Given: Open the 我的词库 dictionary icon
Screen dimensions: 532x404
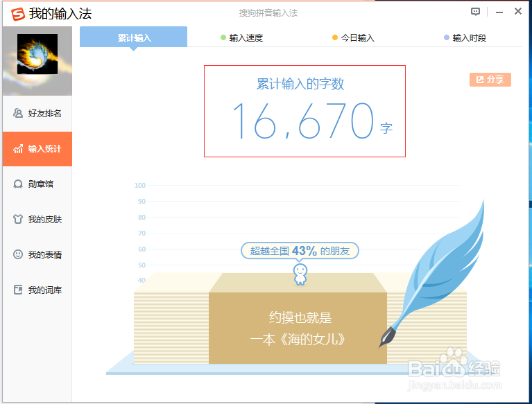Looking at the screenshot, I should (x=17, y=290).
